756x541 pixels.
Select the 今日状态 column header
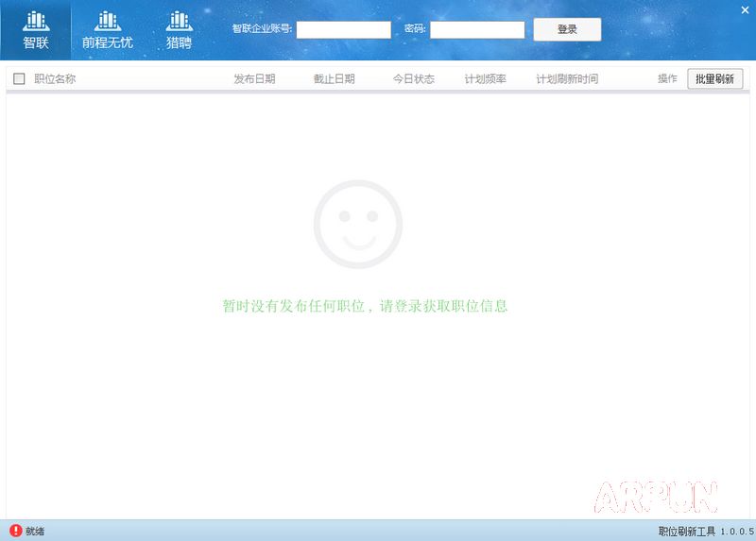(x=413, y=79)
